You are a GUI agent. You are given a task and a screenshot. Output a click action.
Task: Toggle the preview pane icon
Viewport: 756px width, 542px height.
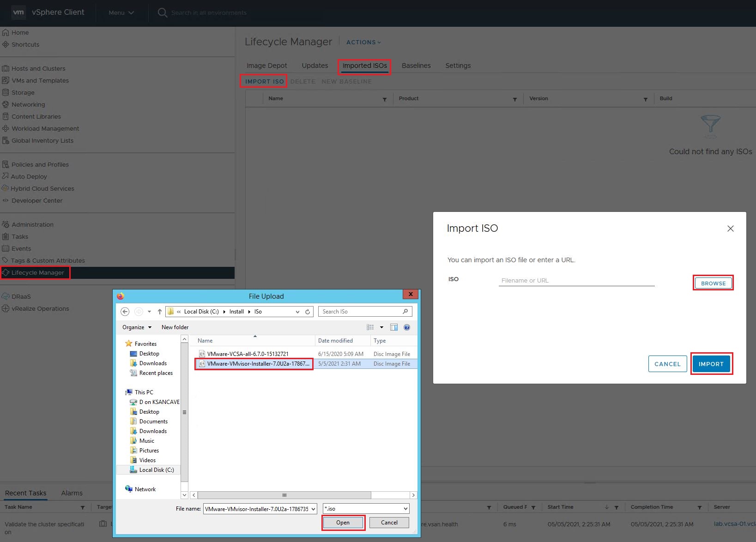pyautogui.click(x=394, y=327)
